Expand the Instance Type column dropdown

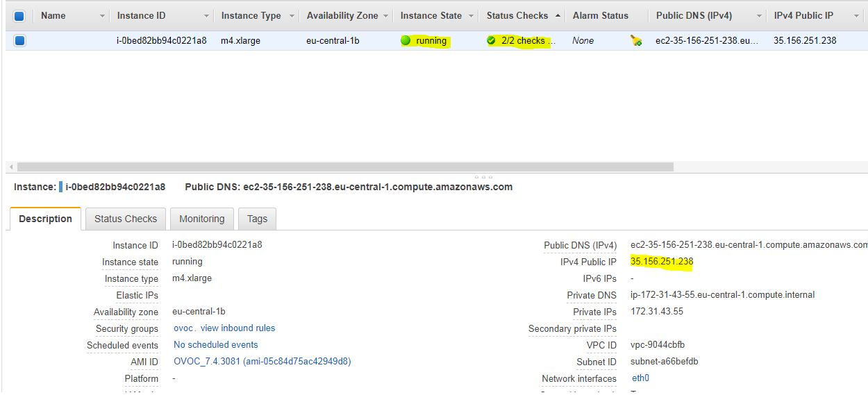pos(292,16)
